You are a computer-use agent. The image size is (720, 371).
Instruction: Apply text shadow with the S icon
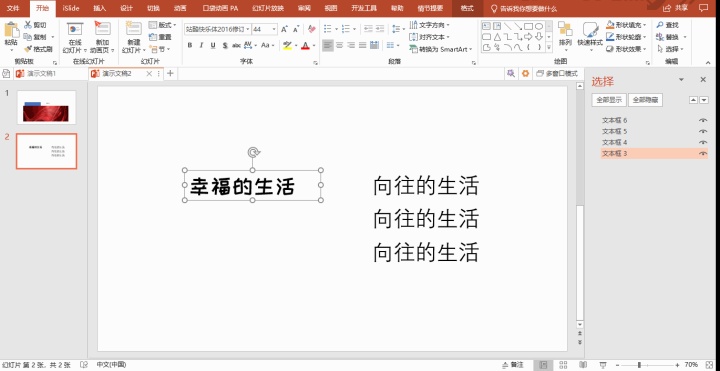225,45
